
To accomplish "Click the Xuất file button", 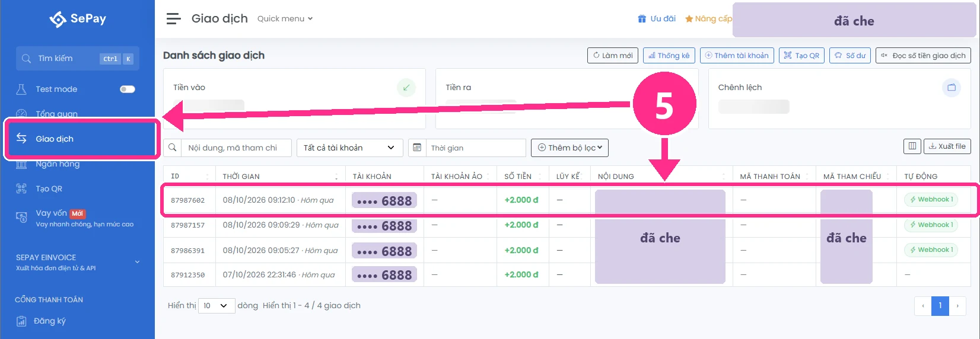I will point(947,146).
